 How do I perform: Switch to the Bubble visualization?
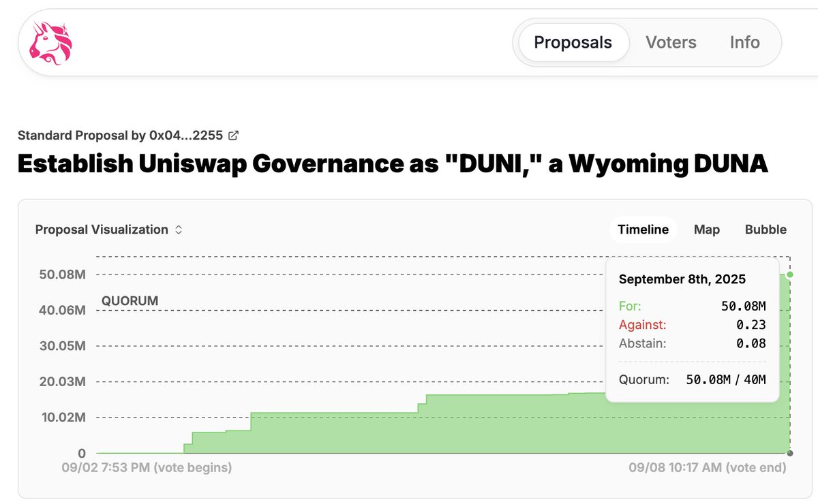click(x=766, y=230)
